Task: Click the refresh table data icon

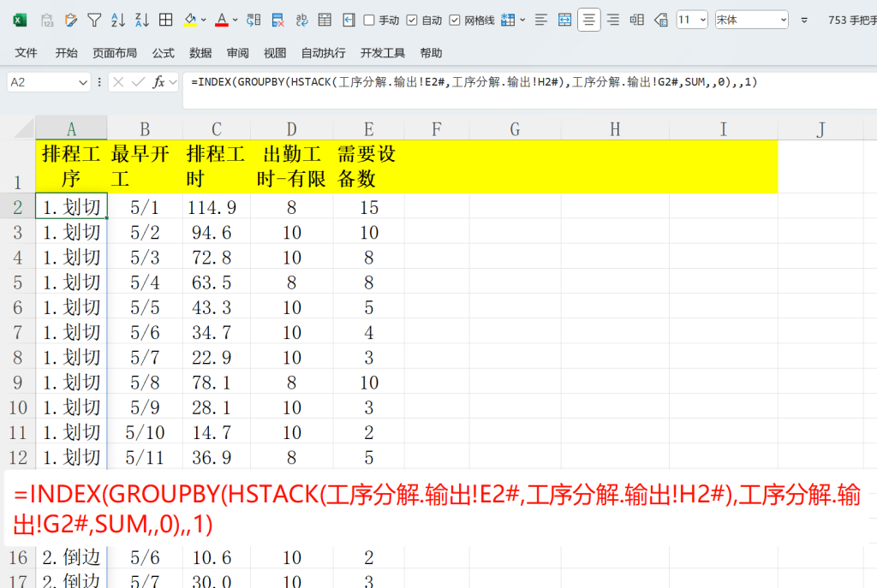Action: click(254, 21)
